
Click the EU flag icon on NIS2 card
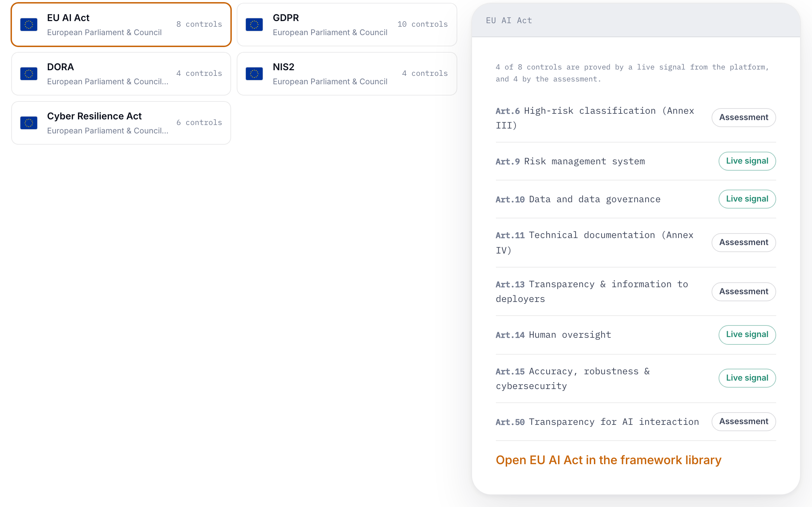(x=254, y=74)
